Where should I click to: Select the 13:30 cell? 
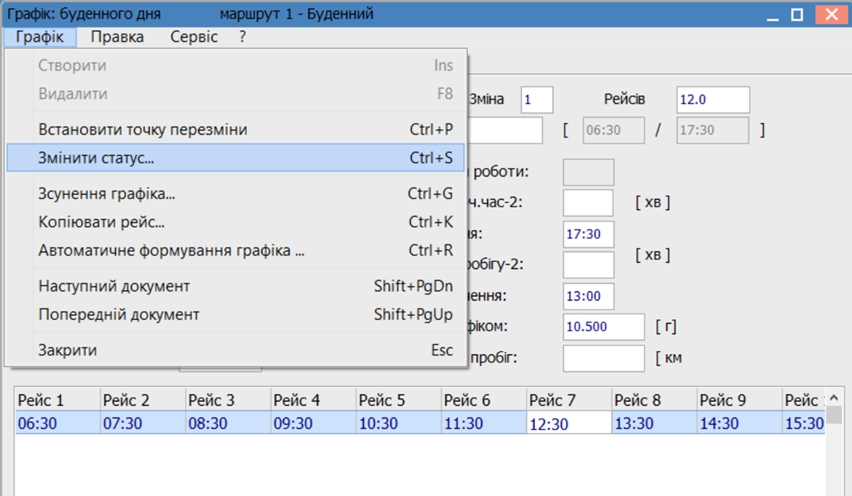click(655, 423)
